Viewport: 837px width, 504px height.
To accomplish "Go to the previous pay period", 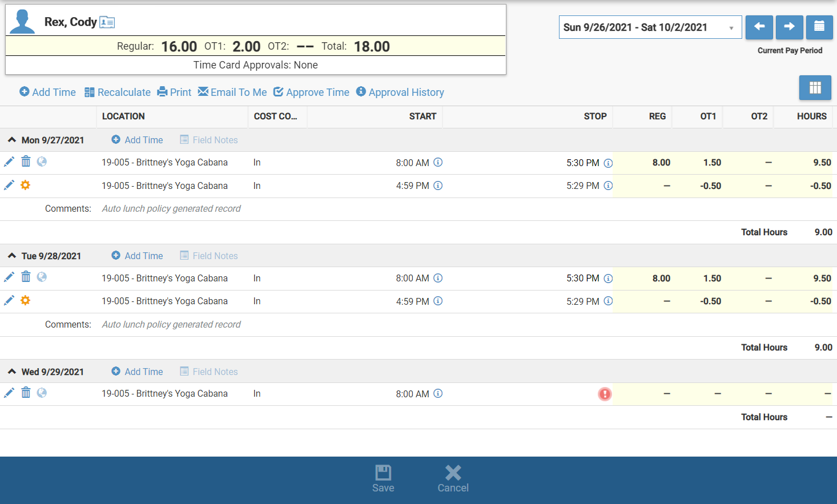I will click(759, 27).
